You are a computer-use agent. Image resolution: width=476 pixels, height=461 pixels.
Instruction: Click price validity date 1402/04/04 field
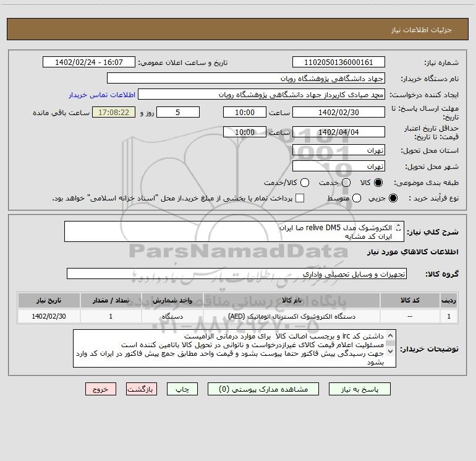click(339, 132)
